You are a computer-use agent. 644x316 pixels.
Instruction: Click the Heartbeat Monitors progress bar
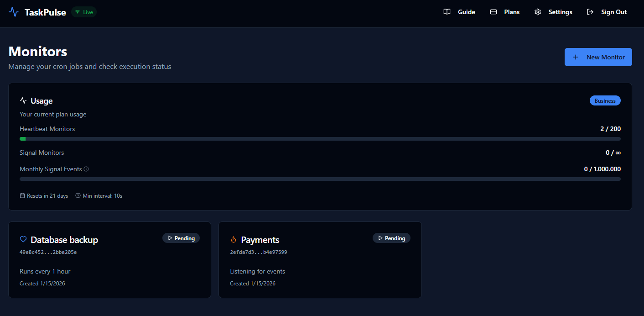pos(320,138)
